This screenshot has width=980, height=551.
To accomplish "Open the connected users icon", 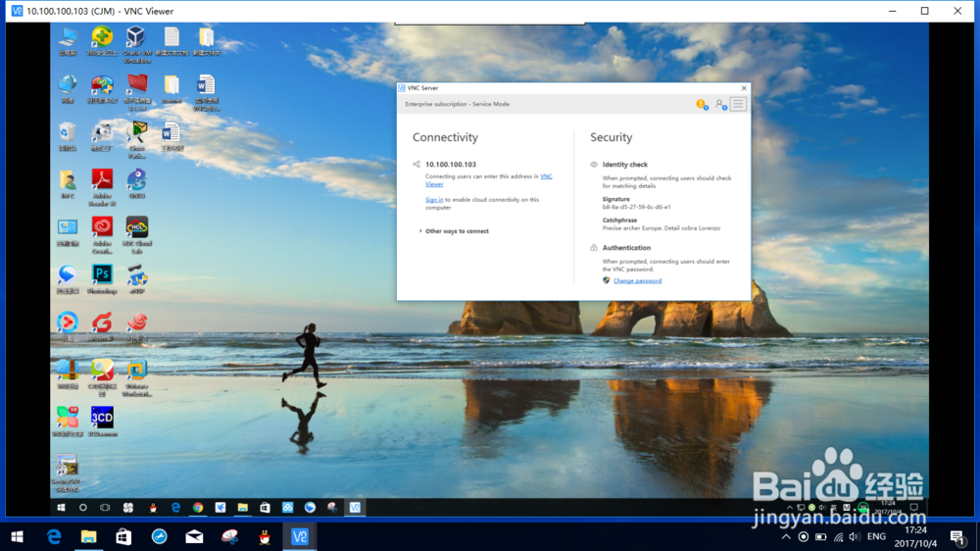I will (x=720, y=104).
